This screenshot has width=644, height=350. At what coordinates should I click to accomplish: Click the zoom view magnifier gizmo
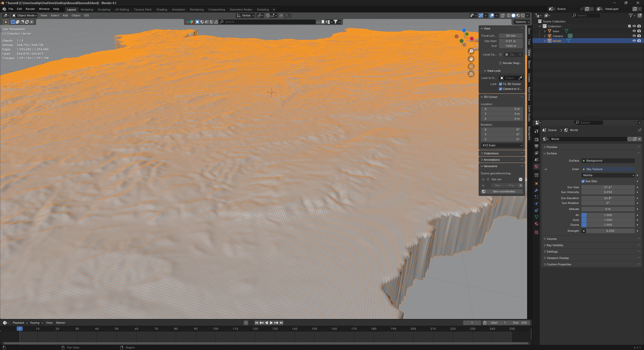[x=471, y=51]
